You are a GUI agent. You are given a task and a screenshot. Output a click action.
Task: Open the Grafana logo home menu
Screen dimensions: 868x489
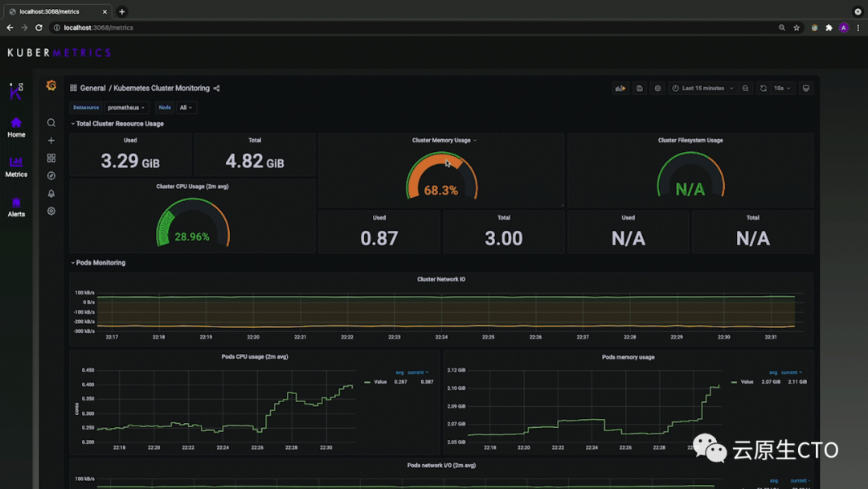tap(51, 85)
